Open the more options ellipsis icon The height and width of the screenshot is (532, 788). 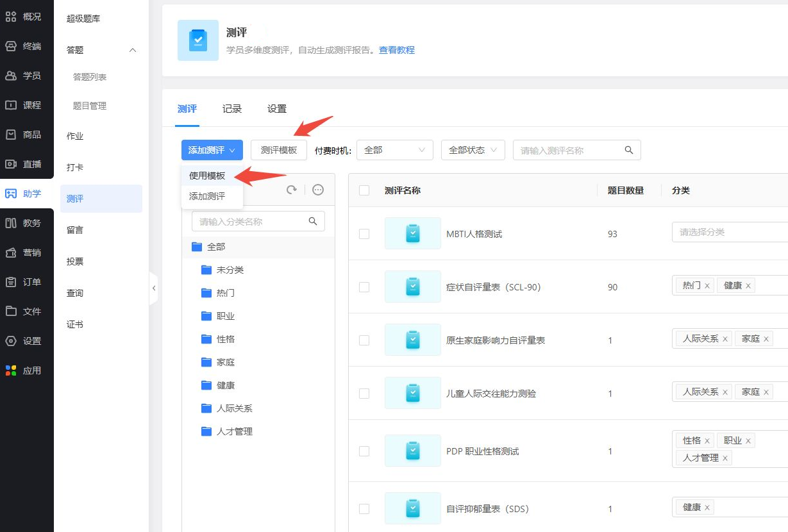pos(318,190)
